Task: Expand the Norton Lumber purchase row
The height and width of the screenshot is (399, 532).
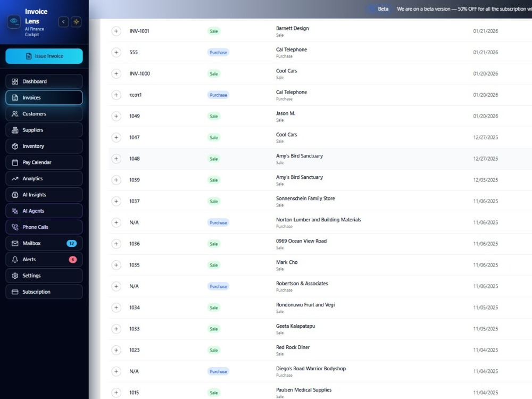Action: (116, 222)
